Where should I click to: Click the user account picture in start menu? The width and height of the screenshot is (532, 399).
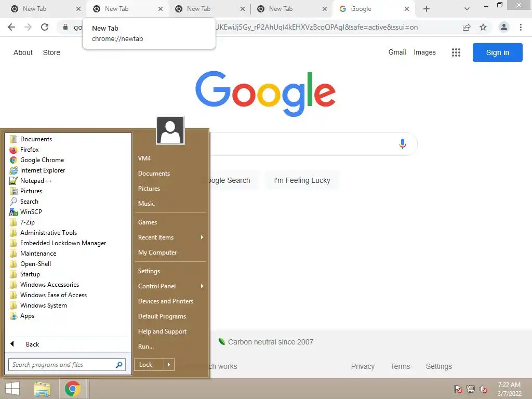pyautogui.click(x=170, y=130)
